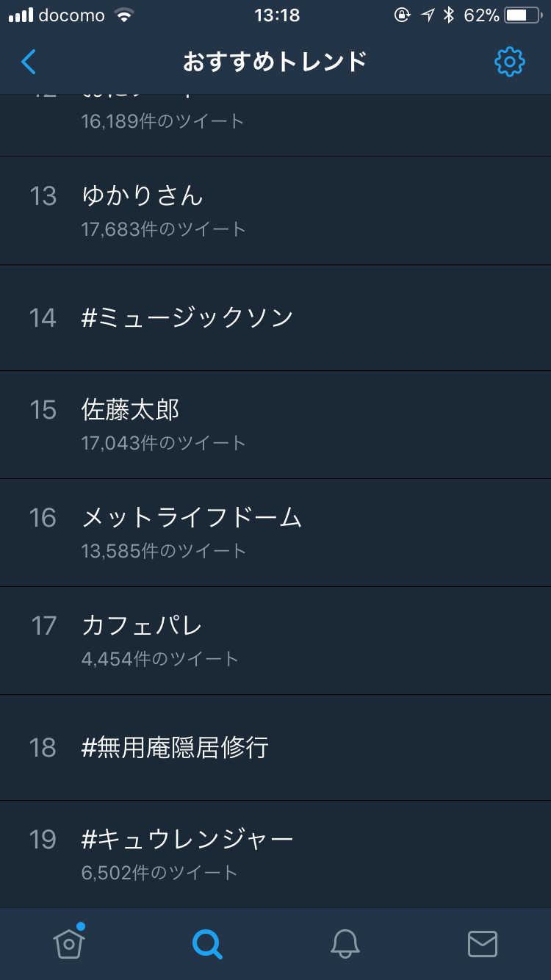551x980 pixels.
Task: Open trend #ミュージックソン
Action: 188,317
